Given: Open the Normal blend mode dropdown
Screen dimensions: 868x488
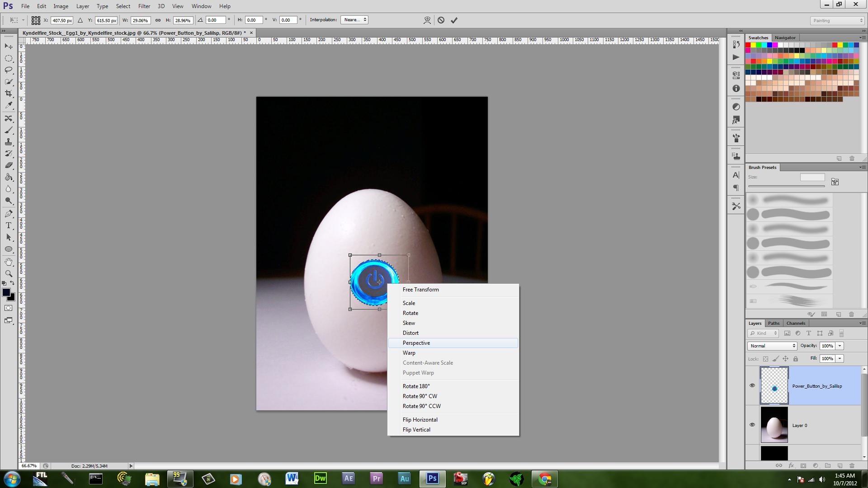Looking at the screenshot, I should coord(772,346).
